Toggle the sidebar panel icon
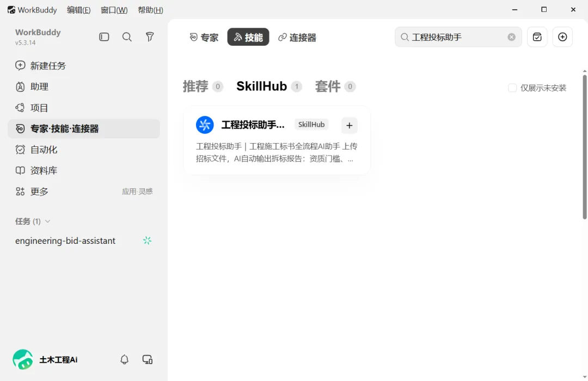 tap(104, 37)
